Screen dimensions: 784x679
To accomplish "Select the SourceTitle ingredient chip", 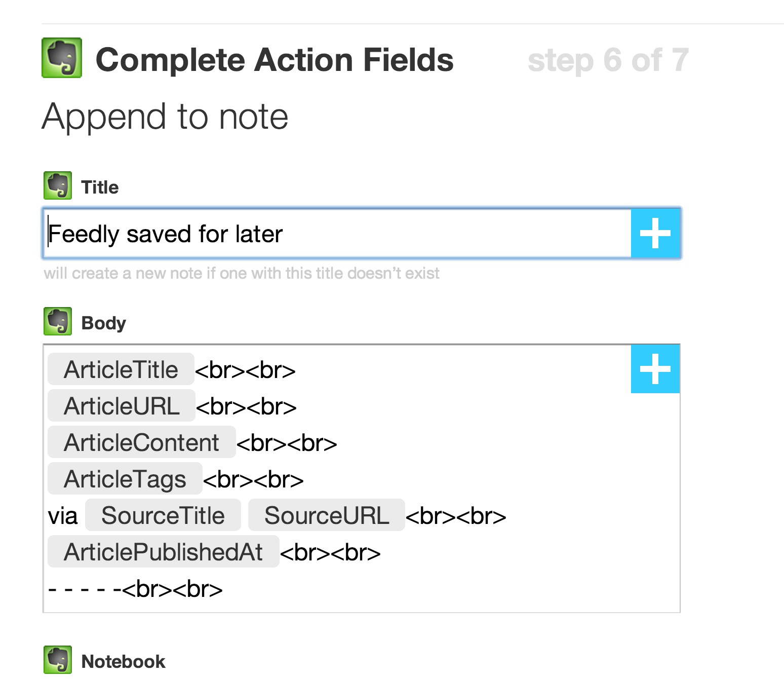I will (x=163, y=515).
